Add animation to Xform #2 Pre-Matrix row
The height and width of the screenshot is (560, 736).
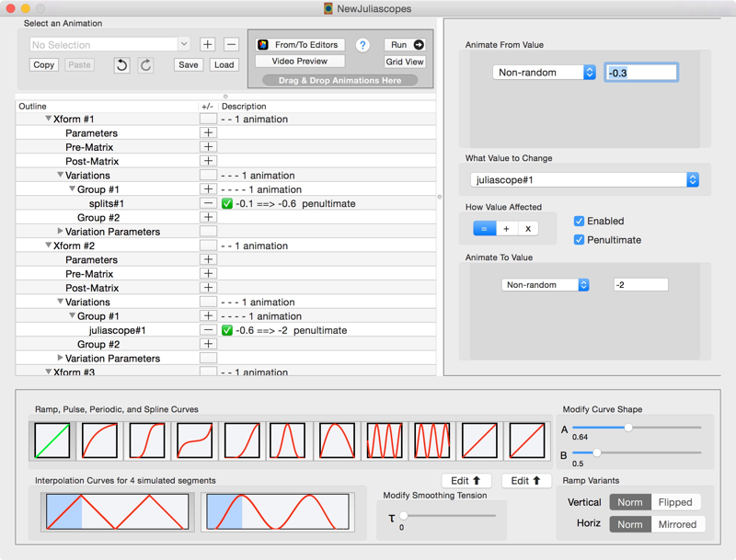click(209, 273)
